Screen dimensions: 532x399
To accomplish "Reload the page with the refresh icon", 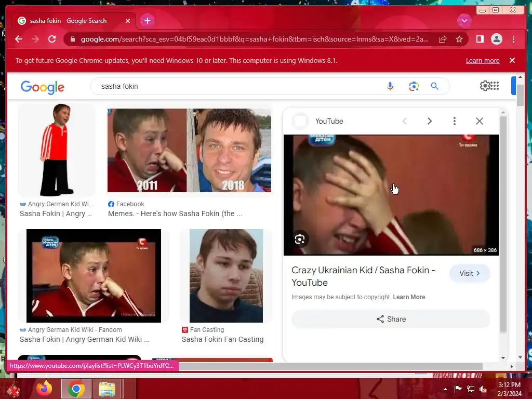I will (52, 39).
